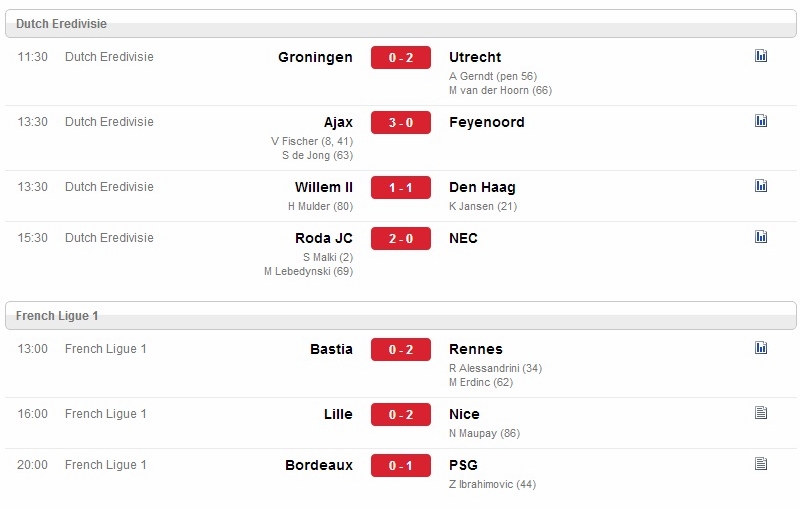The height and width of the screenshot is (510, 800).
Task: Collapse the Dutch Eredivisie section header
Action: [x=401, y=23]
